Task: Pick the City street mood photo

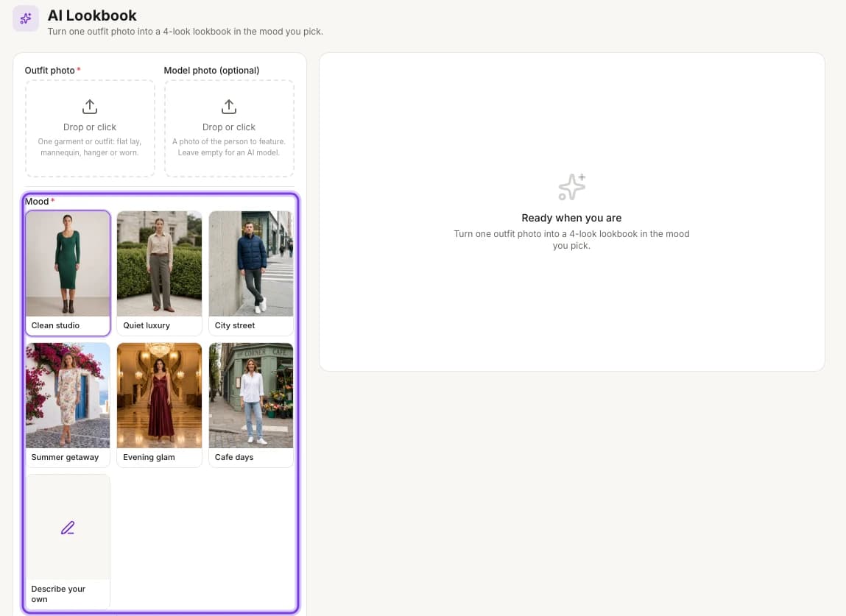Action: click(x=251, y=263)
